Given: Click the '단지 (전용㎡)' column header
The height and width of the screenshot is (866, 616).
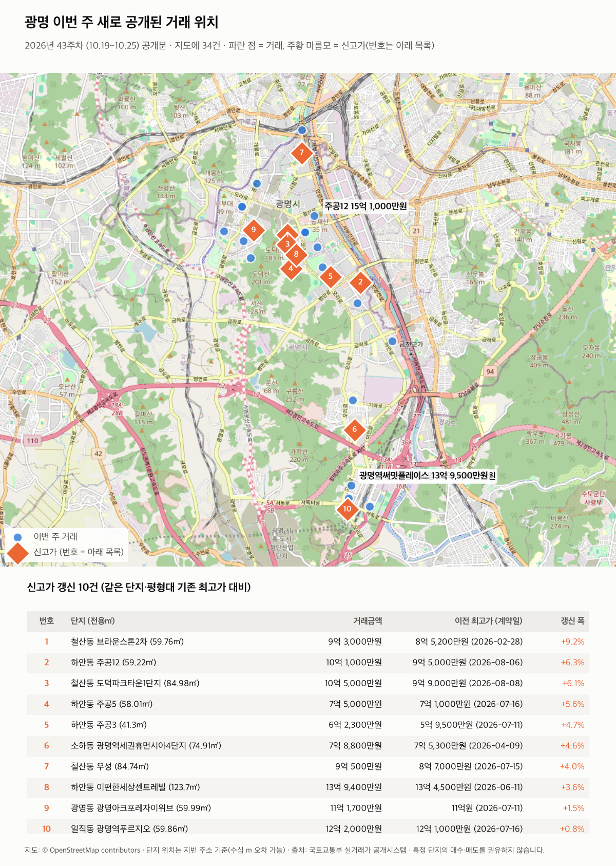Looking at the screenshot, I should tap(93, 621).
